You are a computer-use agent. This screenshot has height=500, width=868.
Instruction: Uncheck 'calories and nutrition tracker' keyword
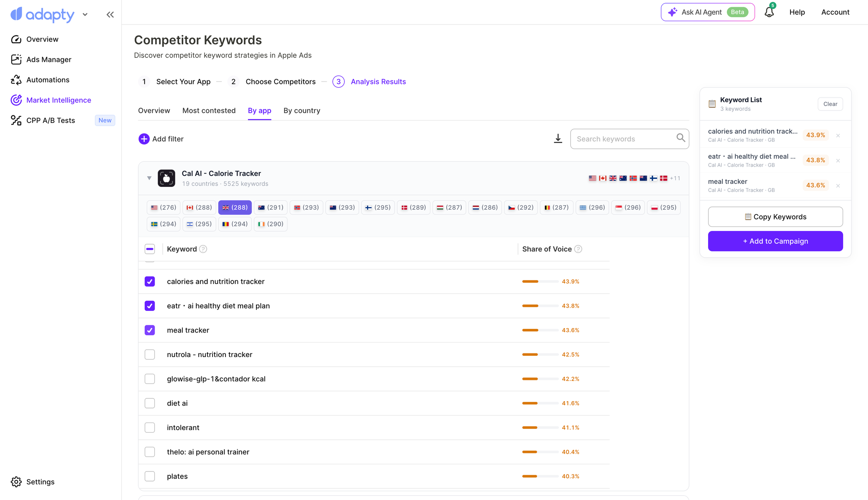click(150, 282)
